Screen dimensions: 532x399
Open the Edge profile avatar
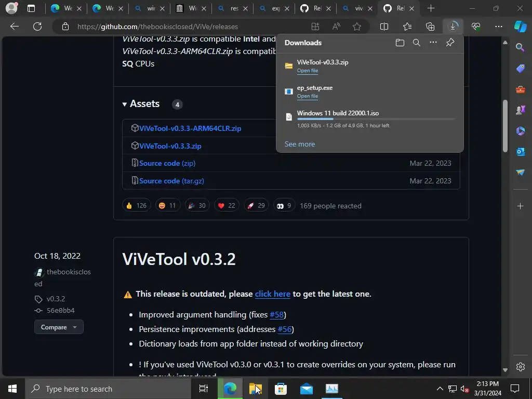coord(11,8)
